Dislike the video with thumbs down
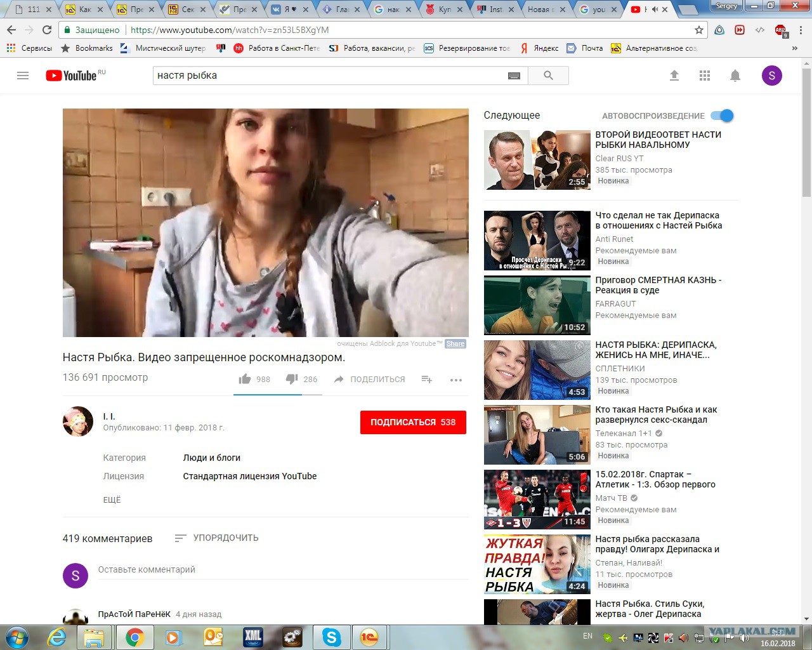 point(292,379)
